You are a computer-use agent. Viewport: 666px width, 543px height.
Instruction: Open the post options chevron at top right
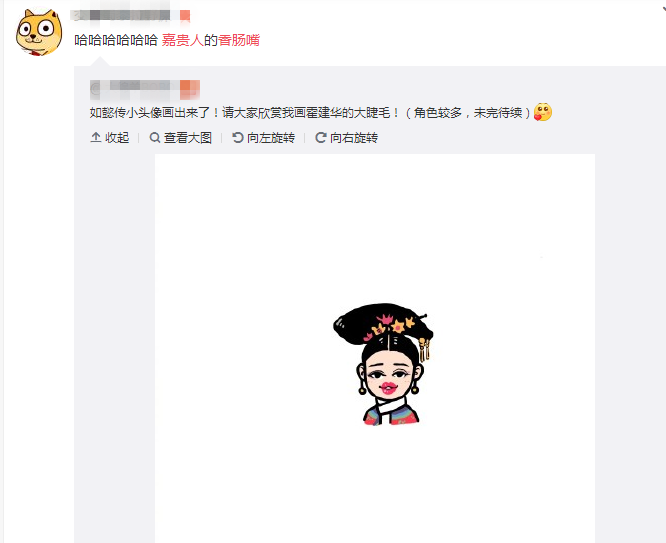(663, 8)
